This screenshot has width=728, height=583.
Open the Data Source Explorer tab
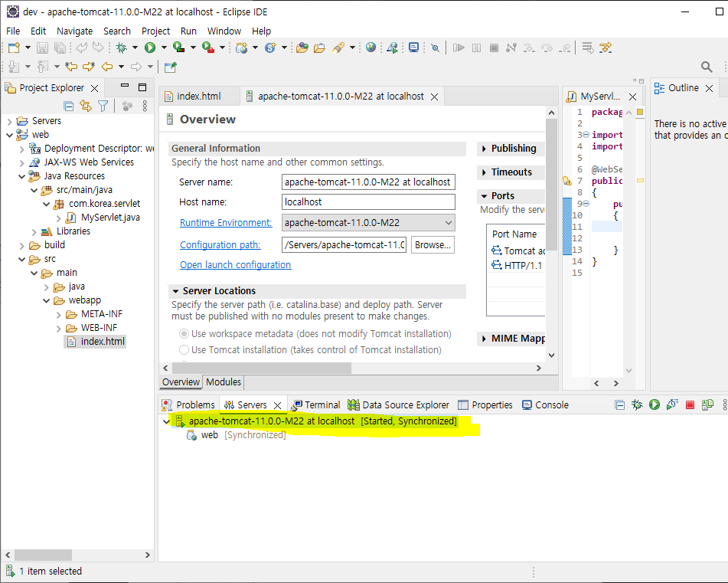[x=398, y=404]
